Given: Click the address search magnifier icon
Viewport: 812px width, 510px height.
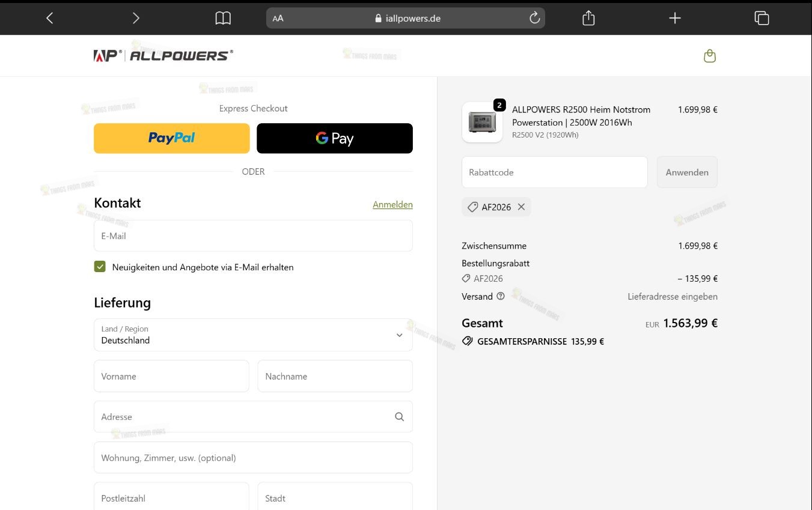Looking at the screenshot, I should pyautogui.click(x=399, y=417).
